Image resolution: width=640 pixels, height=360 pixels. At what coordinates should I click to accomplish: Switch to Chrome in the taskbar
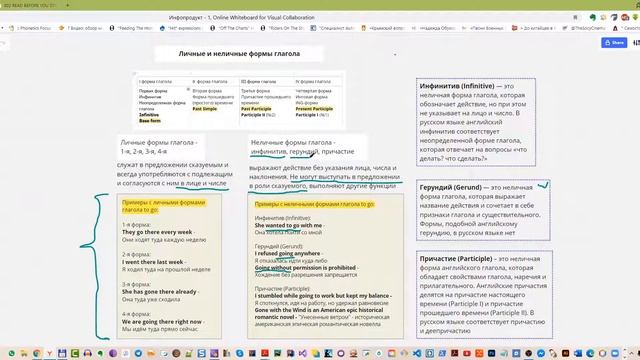(x=37, y=353)
